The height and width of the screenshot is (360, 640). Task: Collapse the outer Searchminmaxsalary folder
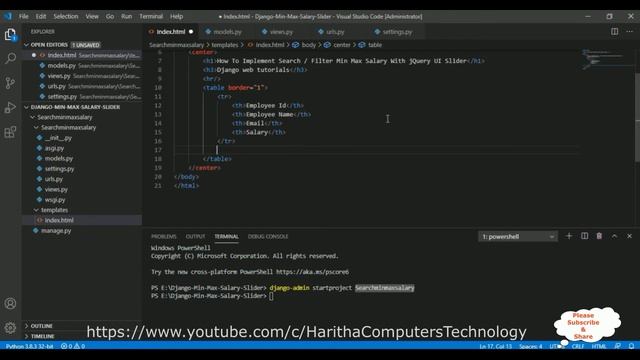point(82,117)
